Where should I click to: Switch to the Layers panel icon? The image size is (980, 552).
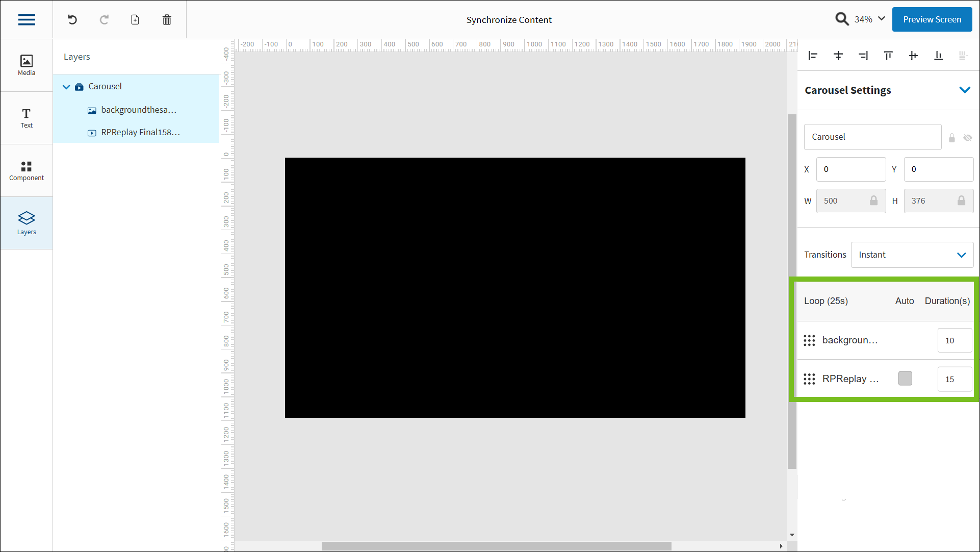[x=26, y=223]
